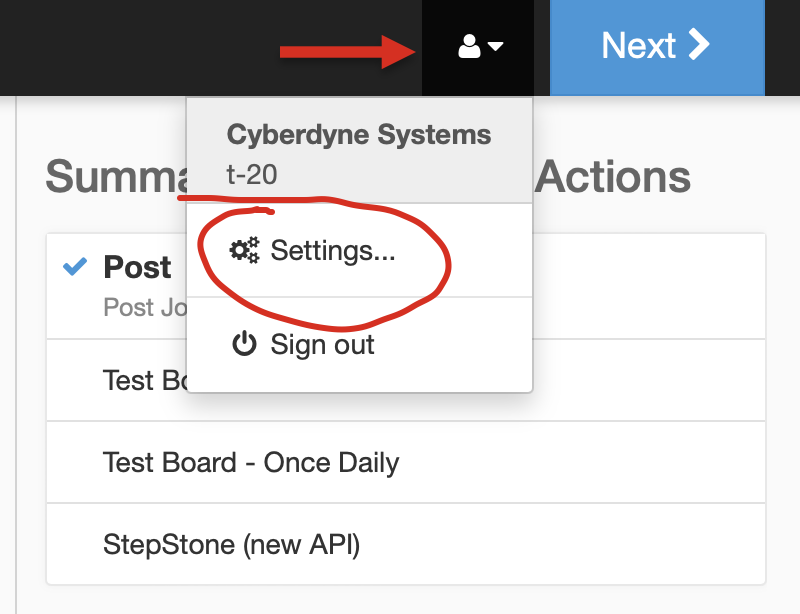Image resolution: width=800 pixels, height=614 pixels.
Task: Click the Next button
Action: [x=656, y=46]
